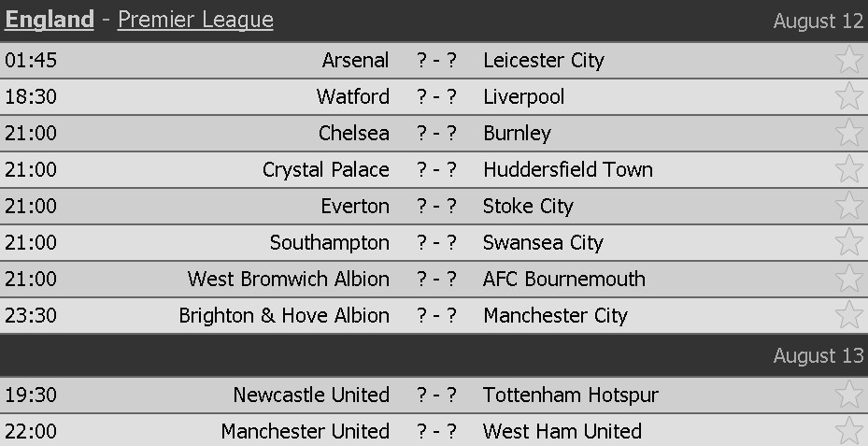Open Tottenham Hotspur team page
Viewport: 868px width, 446px height.
(x=570, y=395)
